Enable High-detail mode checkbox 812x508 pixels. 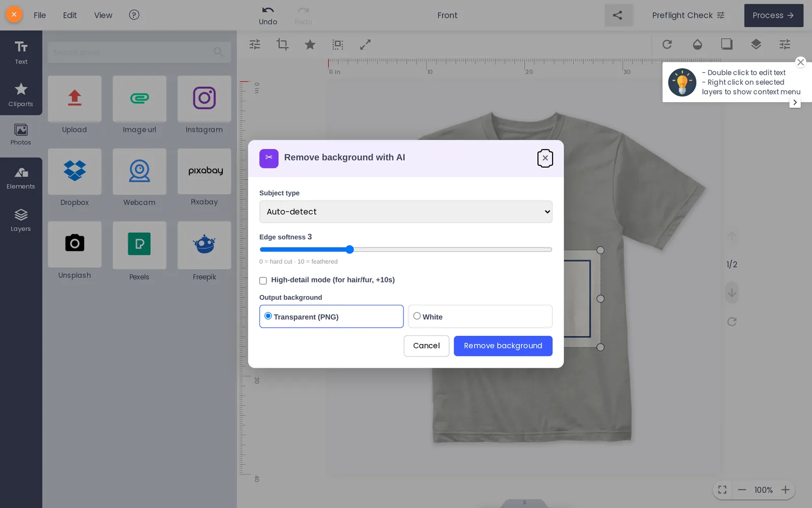[x=263, y=280]
